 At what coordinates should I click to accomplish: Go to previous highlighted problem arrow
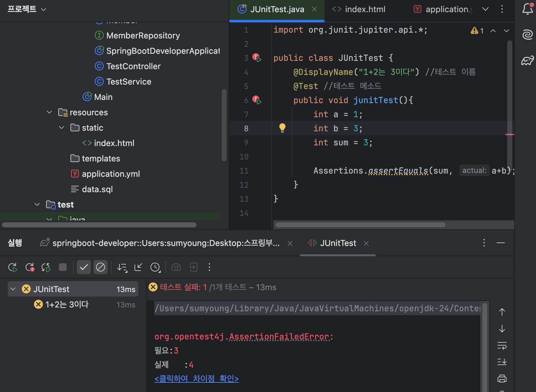tap(493, 31)
